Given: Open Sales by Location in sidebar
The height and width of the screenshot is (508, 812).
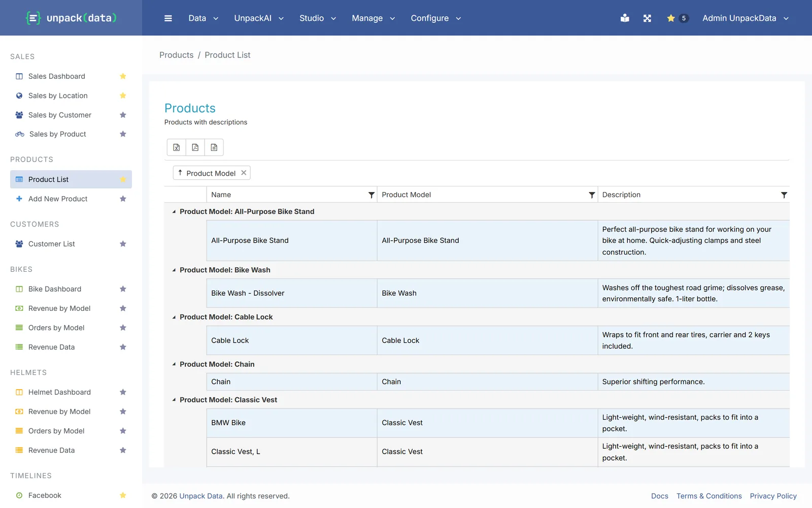Looking at the screenshot, I should click(58, 96).
